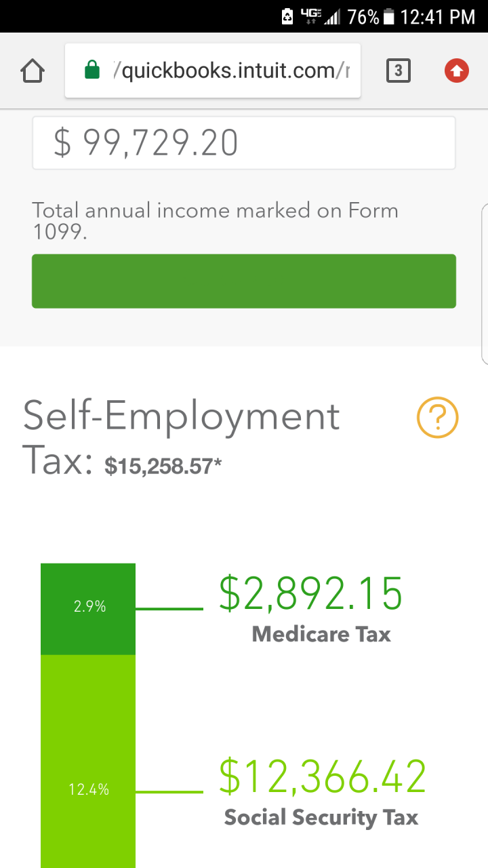The width and height of the screenshot is (488, 868).
Task: Tap the battery icon in status bar
Action: click(x=389, y=17)
